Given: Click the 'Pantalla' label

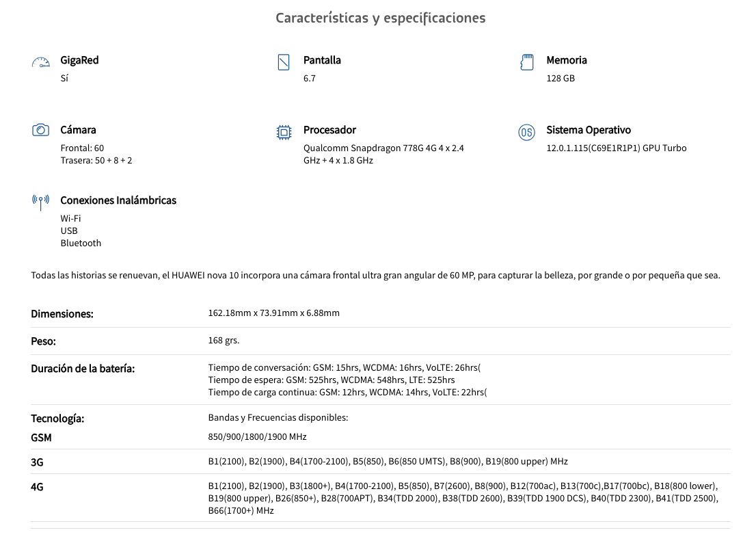Looking at the screenshot, I should (322, 60).
